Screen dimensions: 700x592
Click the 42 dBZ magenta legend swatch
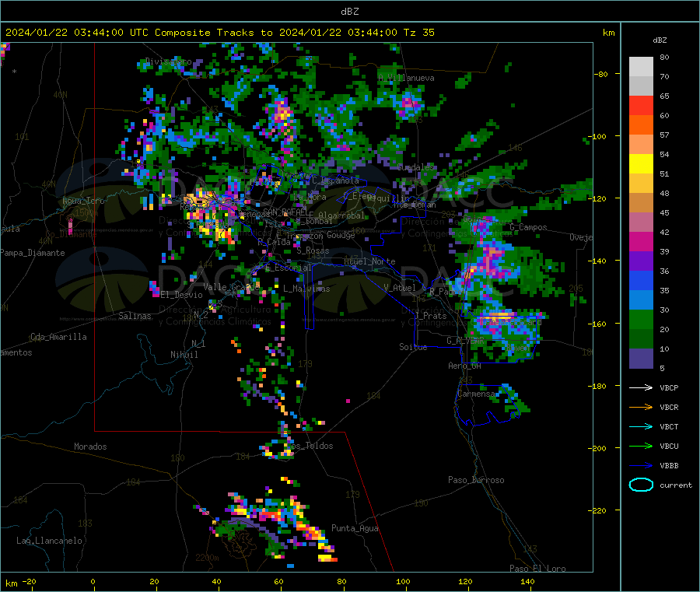point(641,241)
